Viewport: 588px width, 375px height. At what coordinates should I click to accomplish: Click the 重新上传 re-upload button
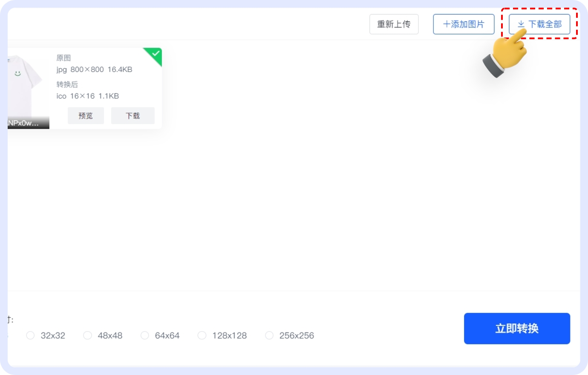pos(394,24)
